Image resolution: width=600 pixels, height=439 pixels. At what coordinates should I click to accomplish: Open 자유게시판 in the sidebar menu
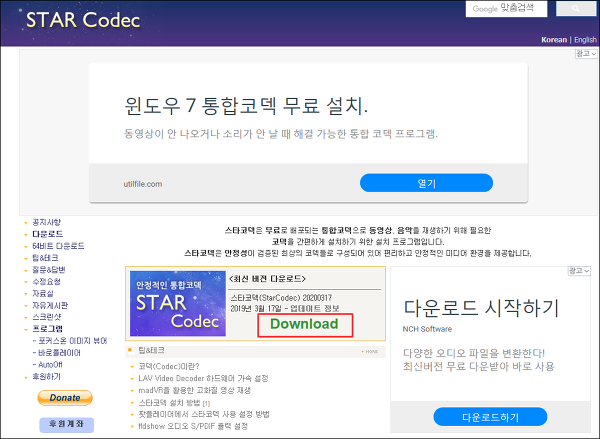tap(50, 305)
